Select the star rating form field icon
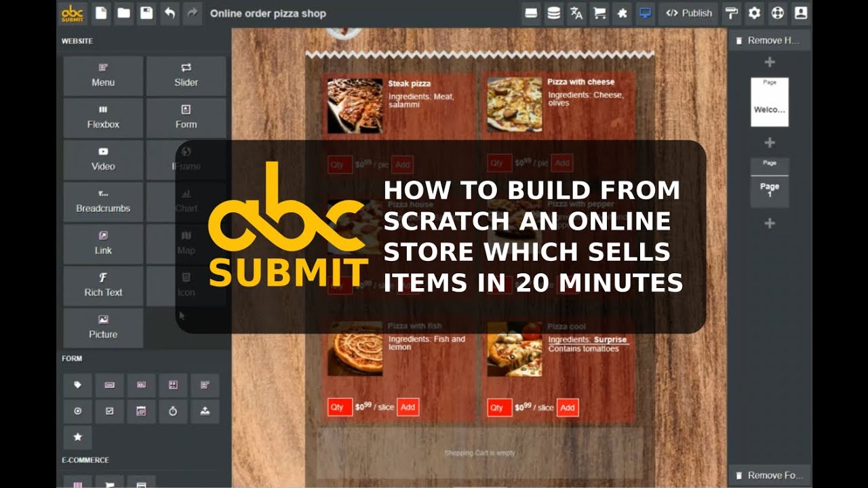The width and height of the screenshot is (868, 488). point(77,438)
